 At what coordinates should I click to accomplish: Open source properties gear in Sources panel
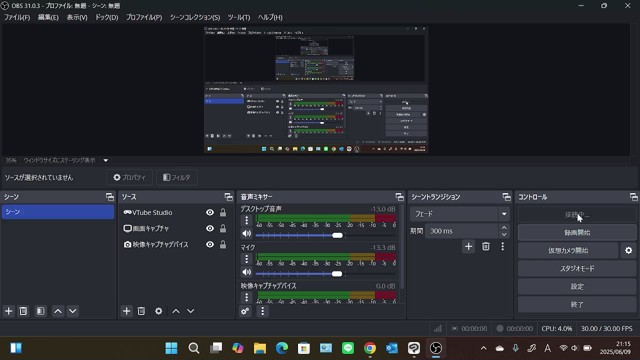[x=158, y=311]
